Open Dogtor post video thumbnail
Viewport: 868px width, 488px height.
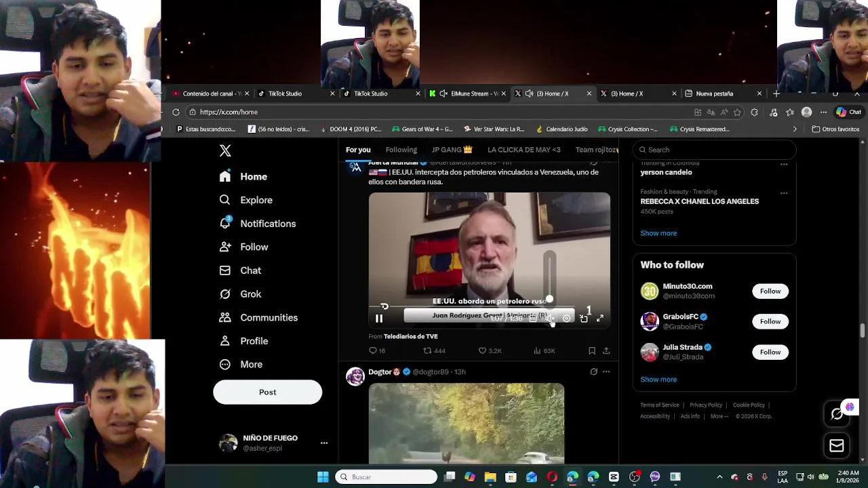[x=466, y=424]
